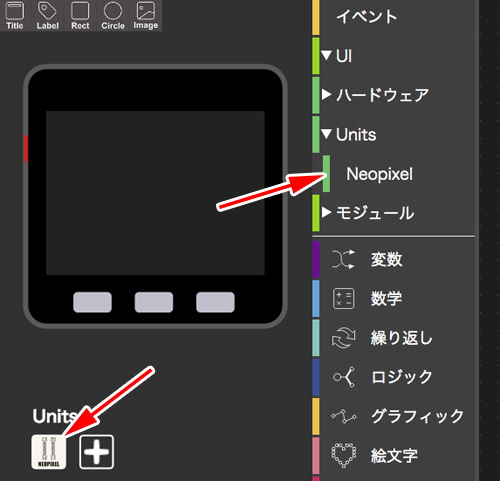Select the Label UI element tool
The height and width of the screenshot is (481, 500).
coord(47,15)
